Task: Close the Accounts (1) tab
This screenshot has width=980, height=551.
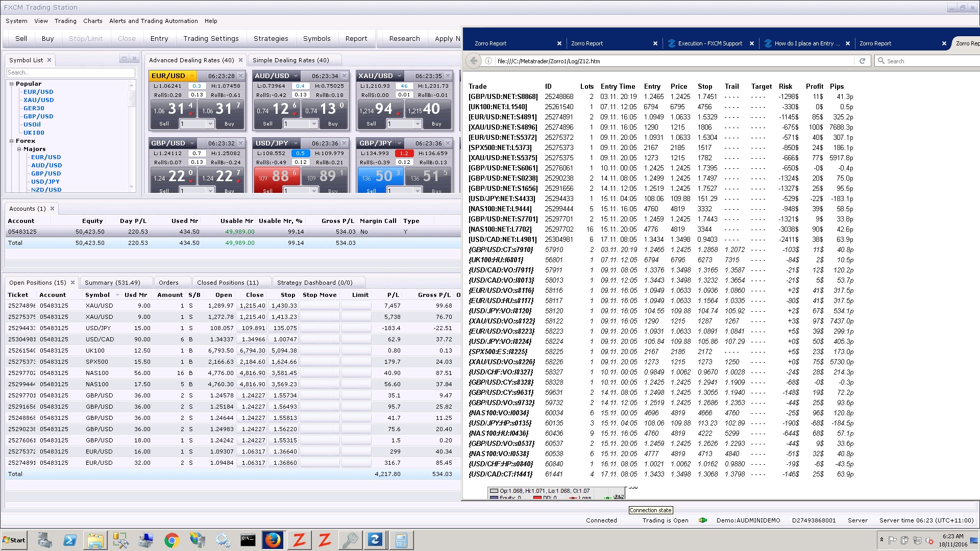Action: coord(52,208)
